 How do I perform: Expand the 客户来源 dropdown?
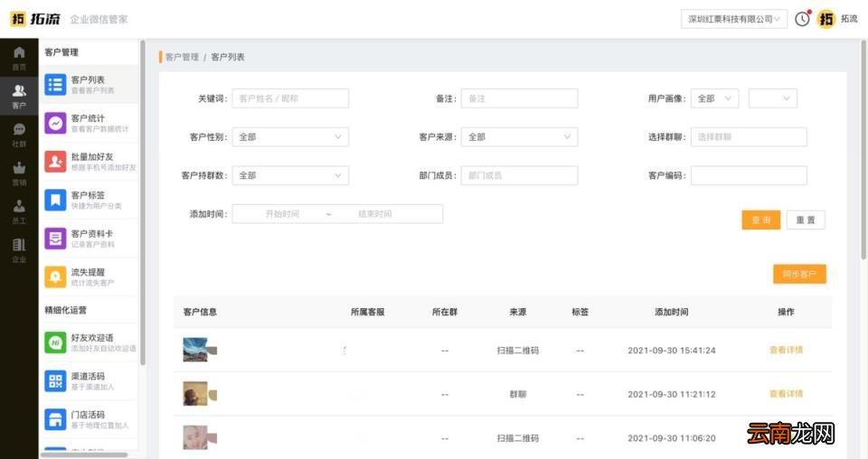coord(519,137)
